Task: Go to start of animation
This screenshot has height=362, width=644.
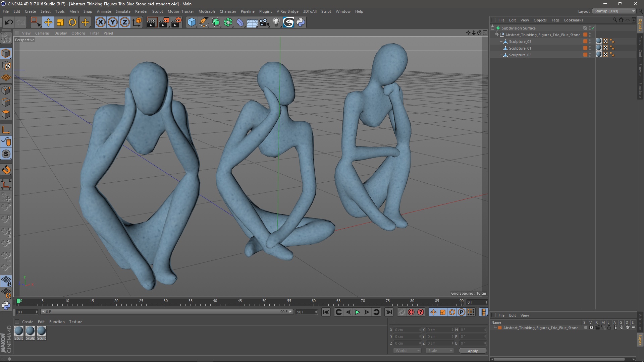Action: coord(326,312)
